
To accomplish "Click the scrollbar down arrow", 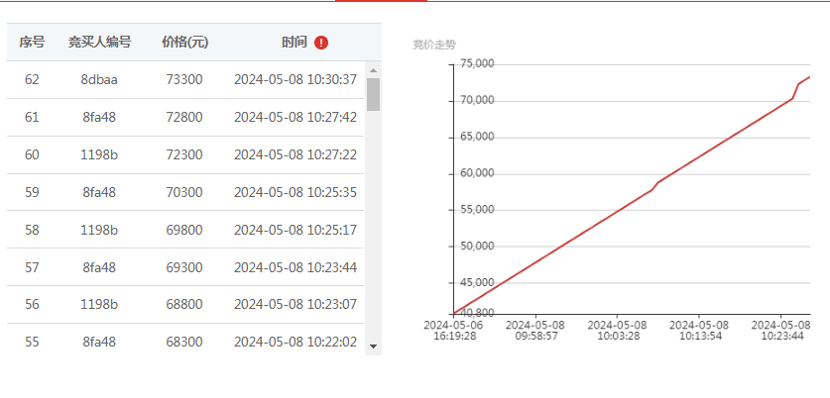I will click(x=373, y=346).
